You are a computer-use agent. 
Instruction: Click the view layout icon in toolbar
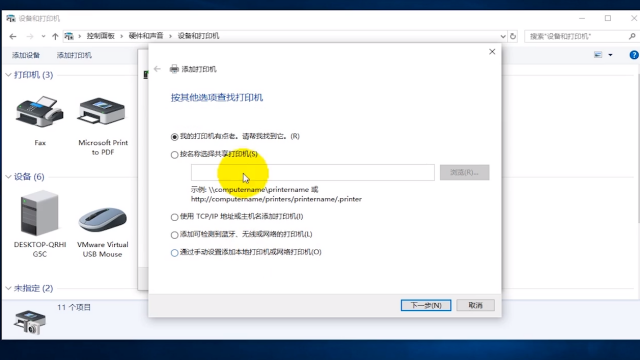pos(598,55)
